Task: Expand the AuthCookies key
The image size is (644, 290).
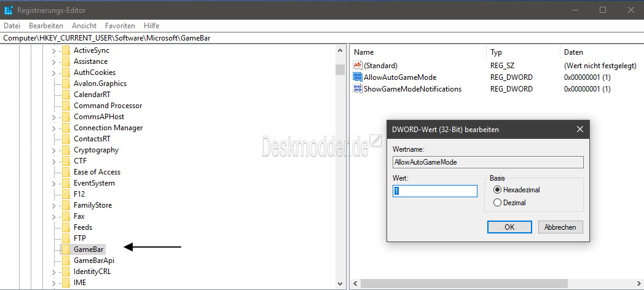Action: [54, 73]
